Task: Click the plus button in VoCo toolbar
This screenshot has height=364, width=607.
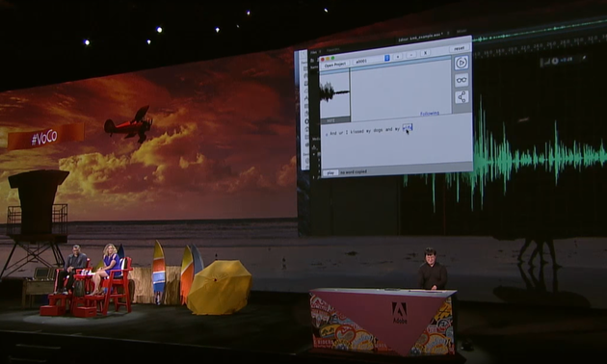Action: tap(398, 57)
